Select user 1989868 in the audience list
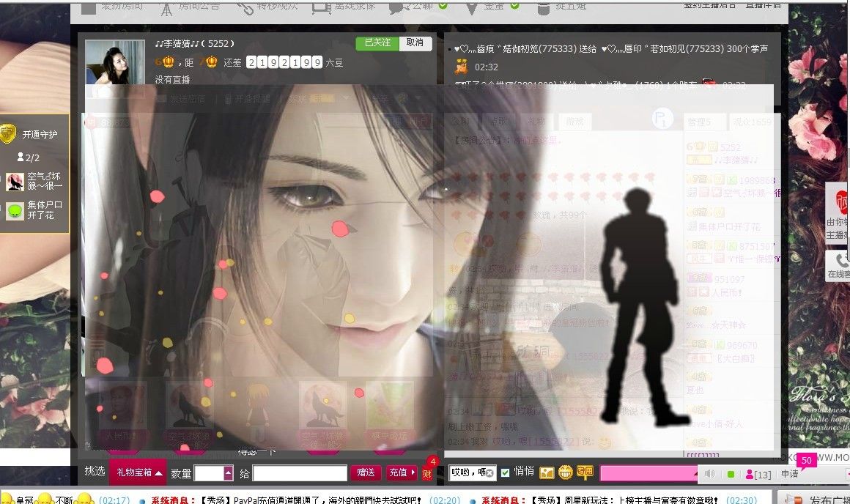Screen dimensions: 850x504 click(732, 185)
